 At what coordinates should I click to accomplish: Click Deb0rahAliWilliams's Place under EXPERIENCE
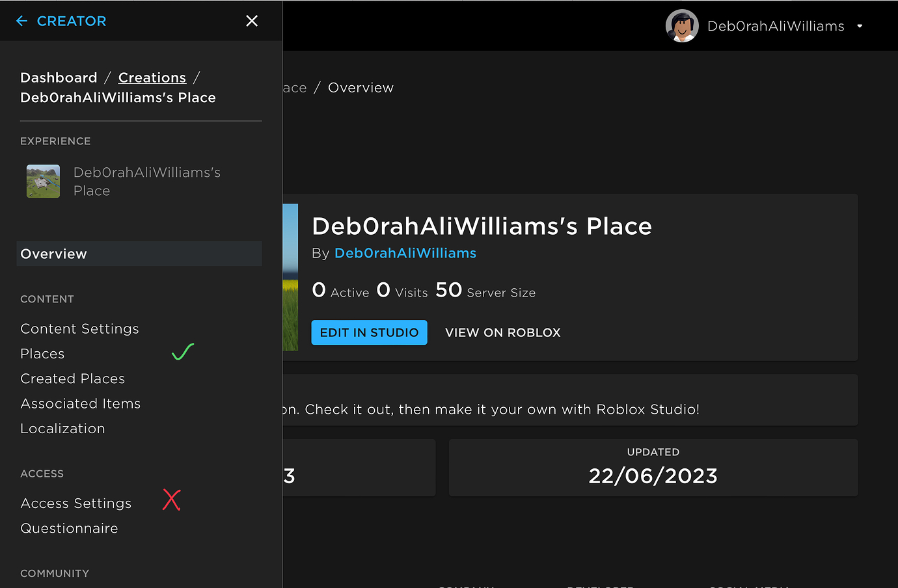point(146,181)
